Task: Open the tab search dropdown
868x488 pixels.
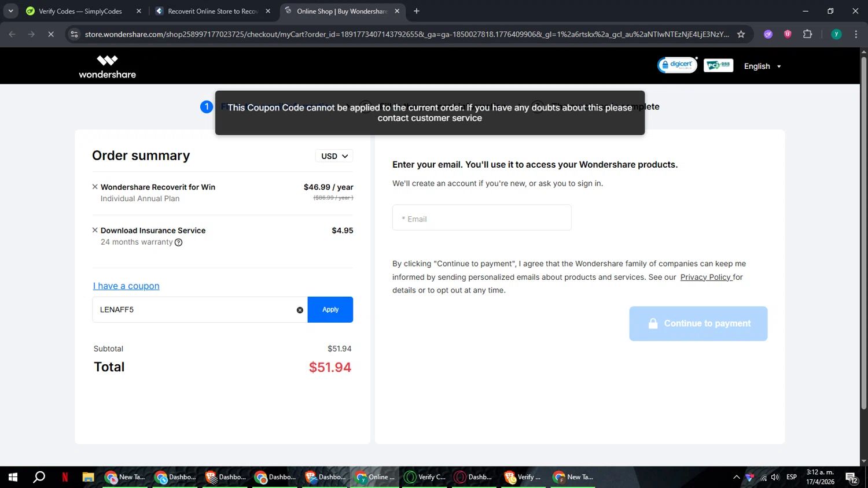Action: [x=10, y=11]
